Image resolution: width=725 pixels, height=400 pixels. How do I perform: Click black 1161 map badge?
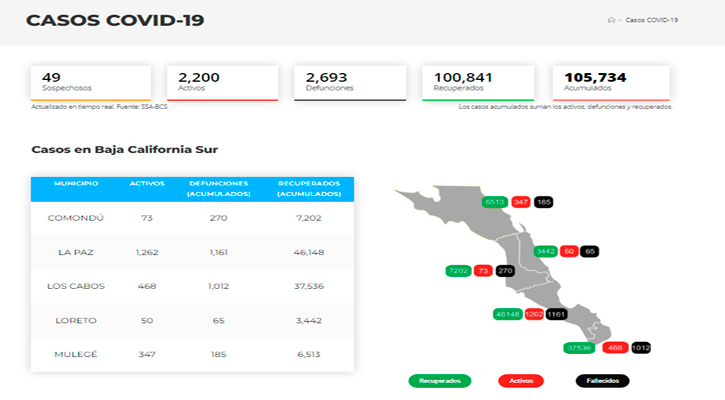point(556,314)
